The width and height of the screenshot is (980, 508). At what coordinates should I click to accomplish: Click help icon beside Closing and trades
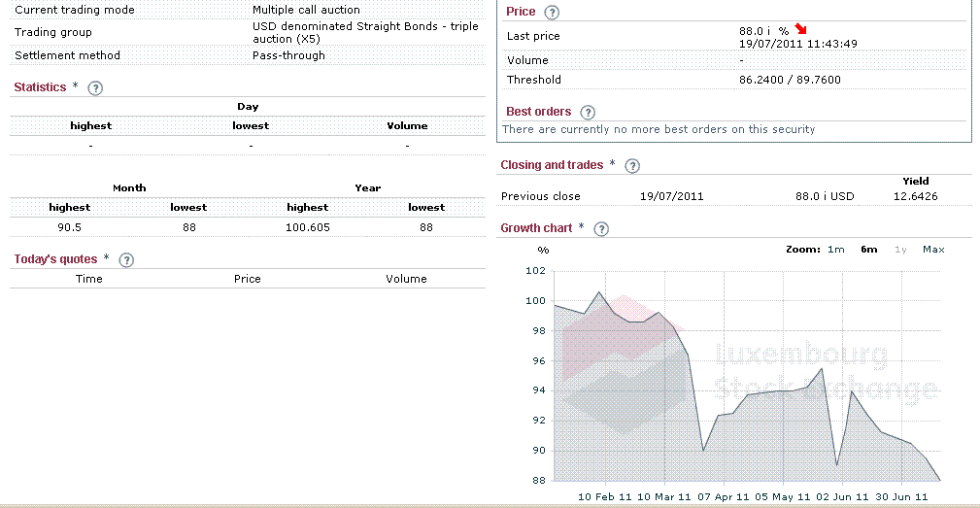(633, 166)
